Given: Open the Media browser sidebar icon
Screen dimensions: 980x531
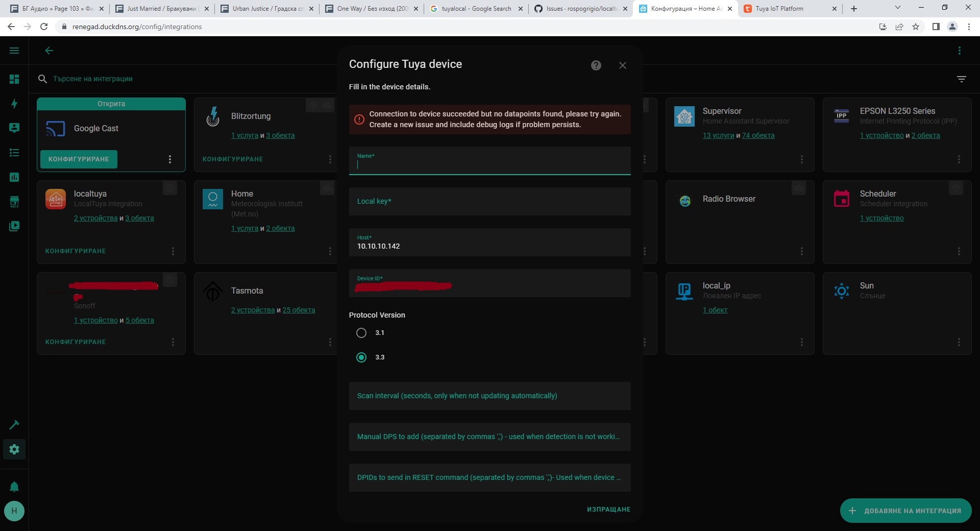Looking at the screenshot, I should (x=14, y=226).
